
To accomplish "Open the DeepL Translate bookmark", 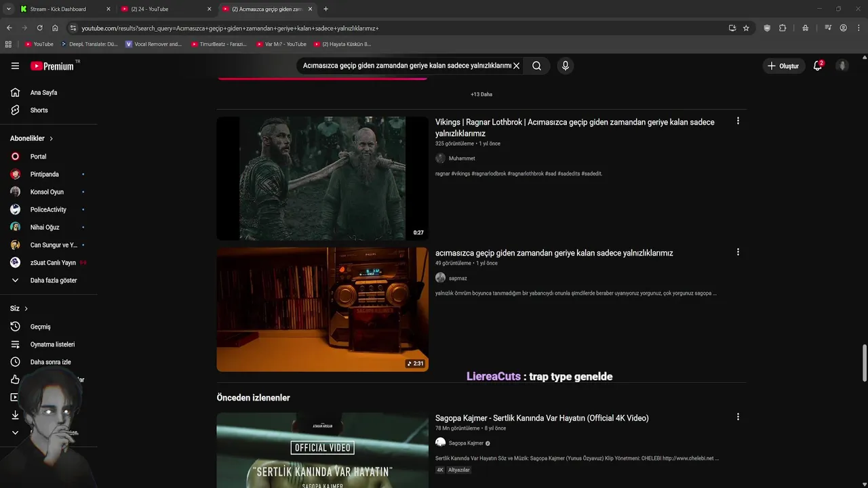I will pos(90,44).
